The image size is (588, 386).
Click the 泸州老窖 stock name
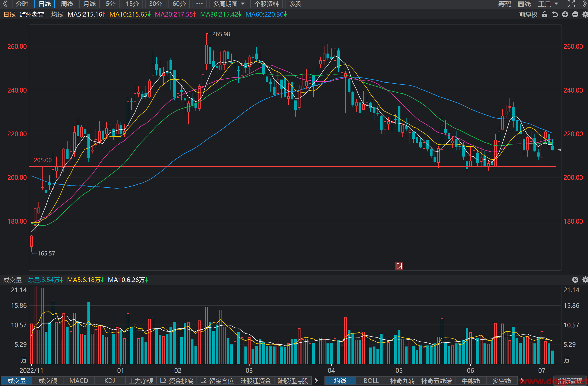32,15
